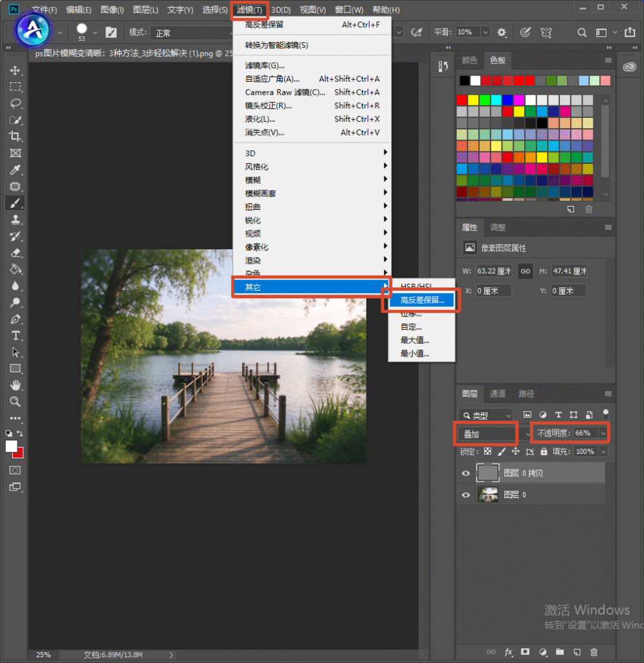Open the 帮助(H) menu
Viewport: 644px width, 663px height.
point(386,10)
